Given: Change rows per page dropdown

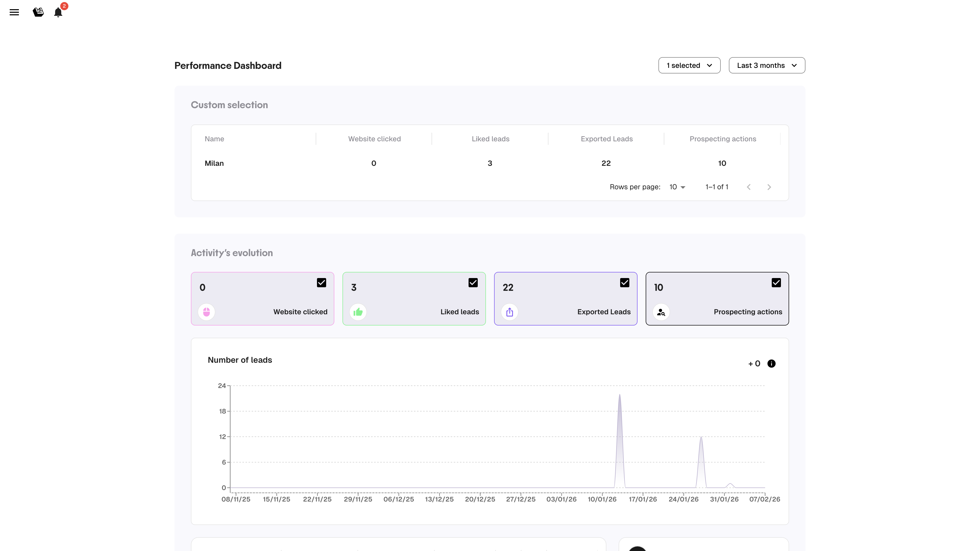Looking at the screenshot, I should 677,187.
